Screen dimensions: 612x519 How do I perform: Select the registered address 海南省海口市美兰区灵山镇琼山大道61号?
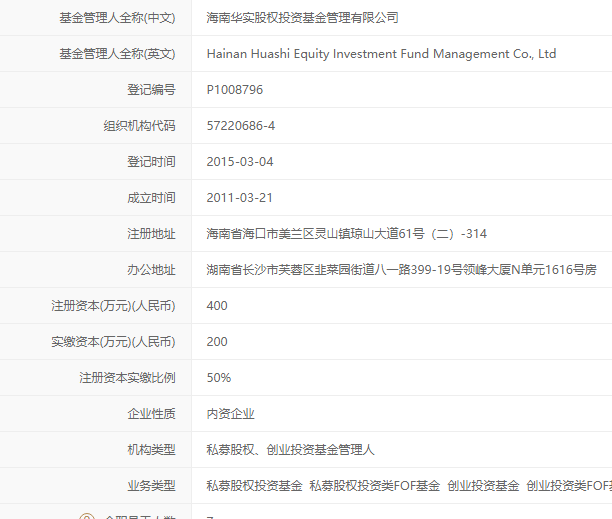315,234
